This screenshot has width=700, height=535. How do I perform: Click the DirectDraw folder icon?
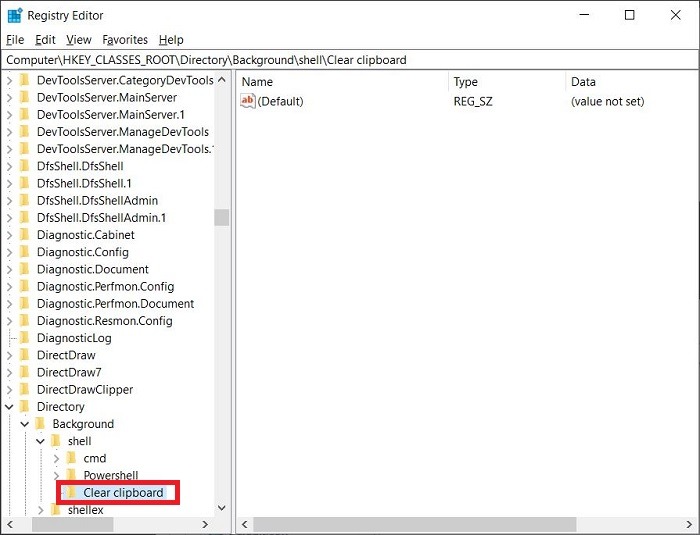(25, 355)
